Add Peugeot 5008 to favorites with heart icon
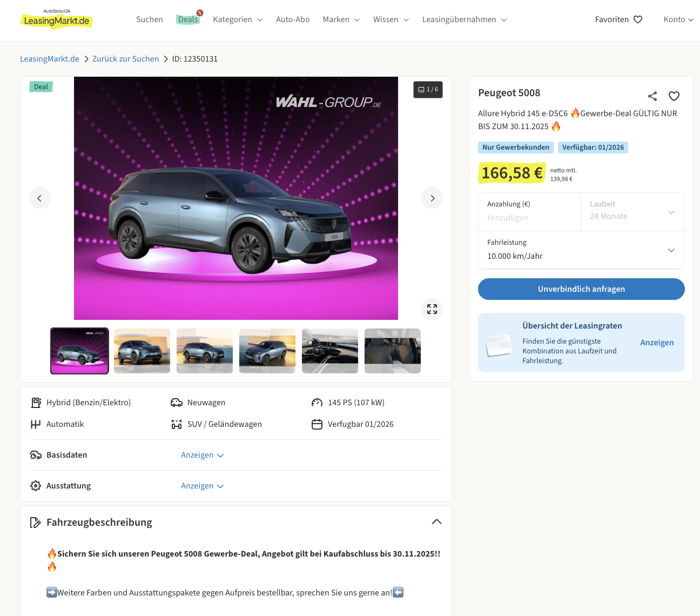 point(674,96)
